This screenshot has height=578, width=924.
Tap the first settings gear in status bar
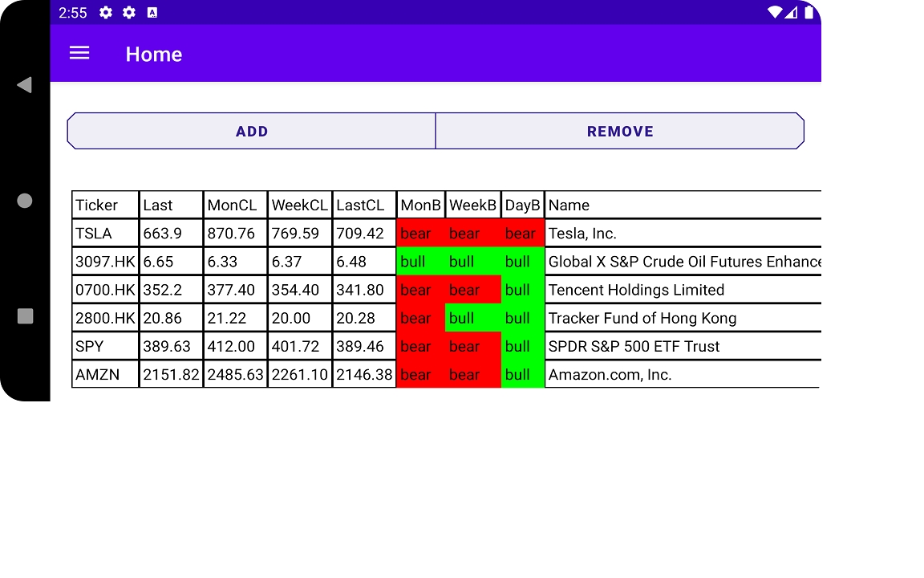106,12
